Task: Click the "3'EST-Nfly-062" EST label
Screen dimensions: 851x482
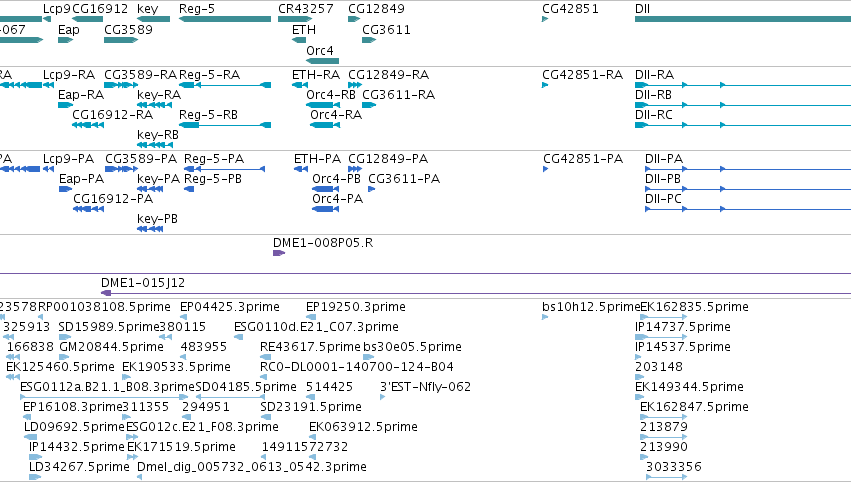Action: pyautogui.click(x=426, y=387)
